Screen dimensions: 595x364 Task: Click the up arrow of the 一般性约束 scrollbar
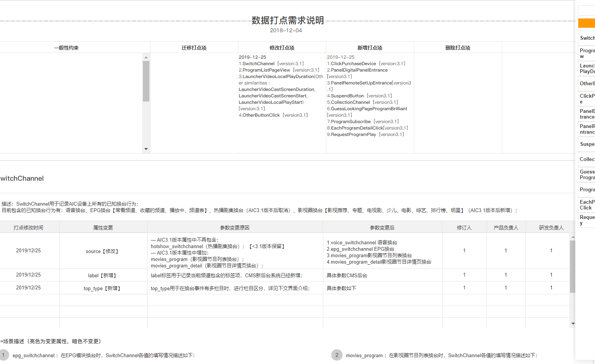click(x=146, y=58)
